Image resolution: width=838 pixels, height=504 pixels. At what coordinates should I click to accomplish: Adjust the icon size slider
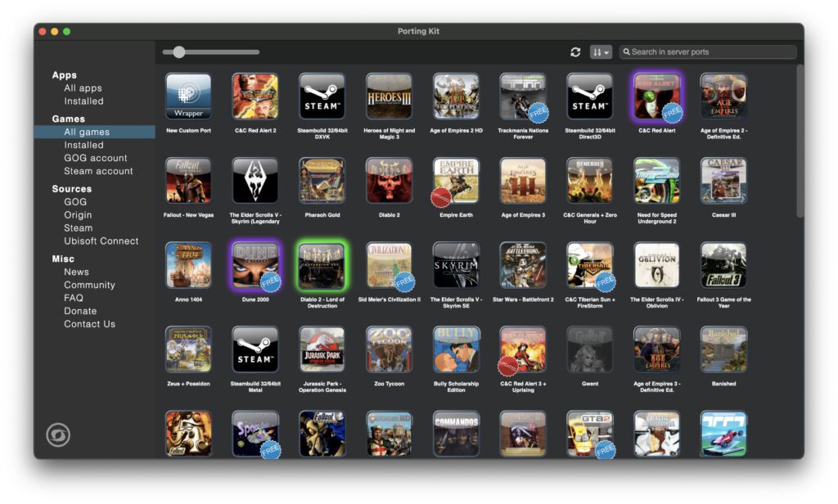[179, 52]
